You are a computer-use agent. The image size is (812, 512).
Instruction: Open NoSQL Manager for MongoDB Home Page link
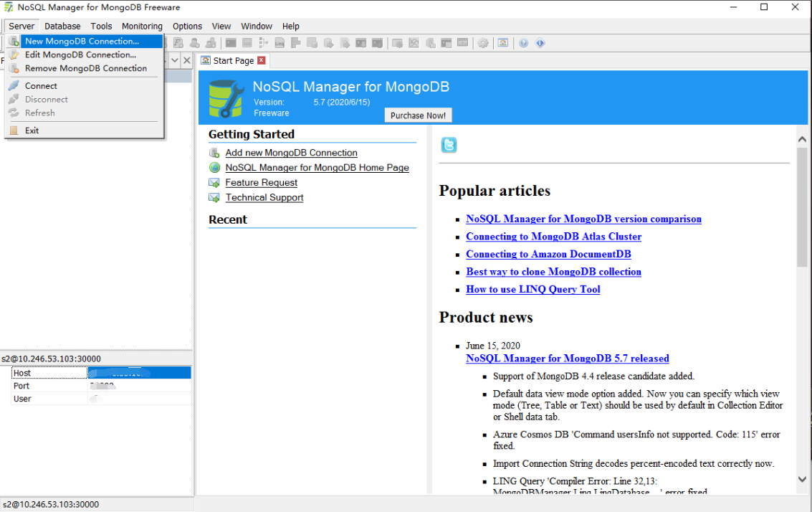click(x=317, y=167)
